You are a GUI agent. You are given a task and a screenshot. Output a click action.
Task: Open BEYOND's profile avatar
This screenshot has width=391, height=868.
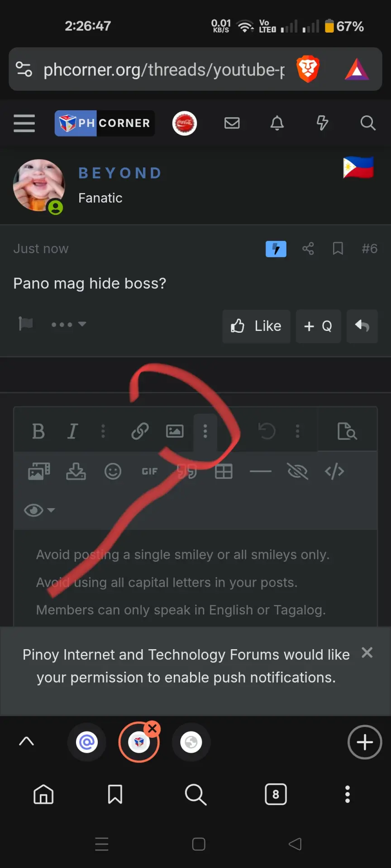(x=39, y=185)
